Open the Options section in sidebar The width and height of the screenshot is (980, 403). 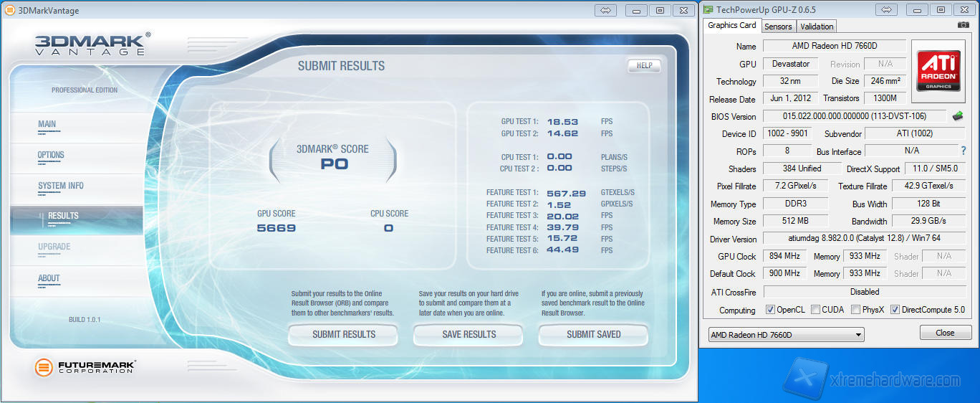click(x=51, y=155)
